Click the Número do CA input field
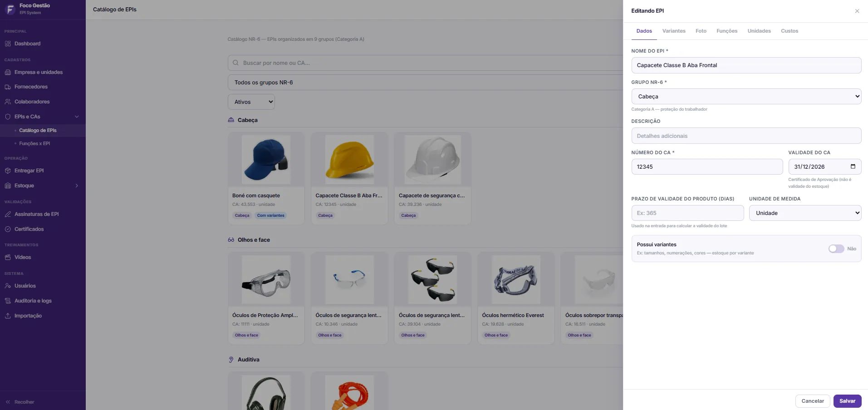This screenshot has width=868, height=410. pos(707,166)
